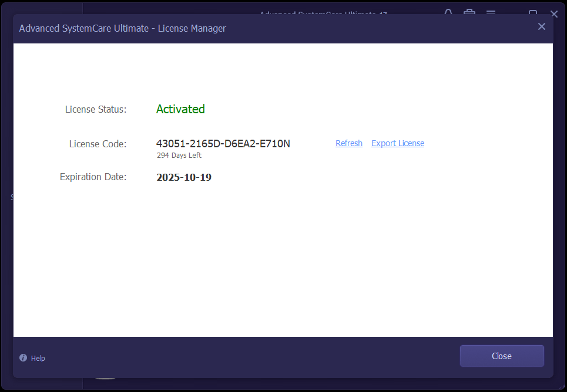Click the 294 Days Left text
567x392 pixels.
179,156
